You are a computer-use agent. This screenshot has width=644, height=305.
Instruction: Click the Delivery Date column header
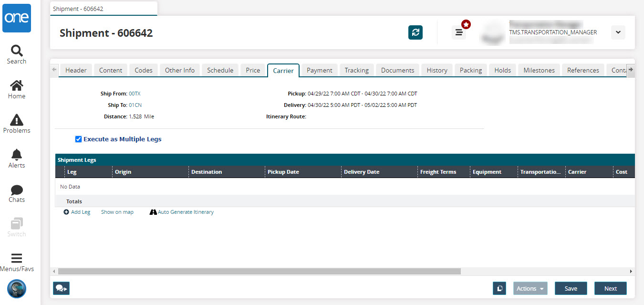click(379, 172)
